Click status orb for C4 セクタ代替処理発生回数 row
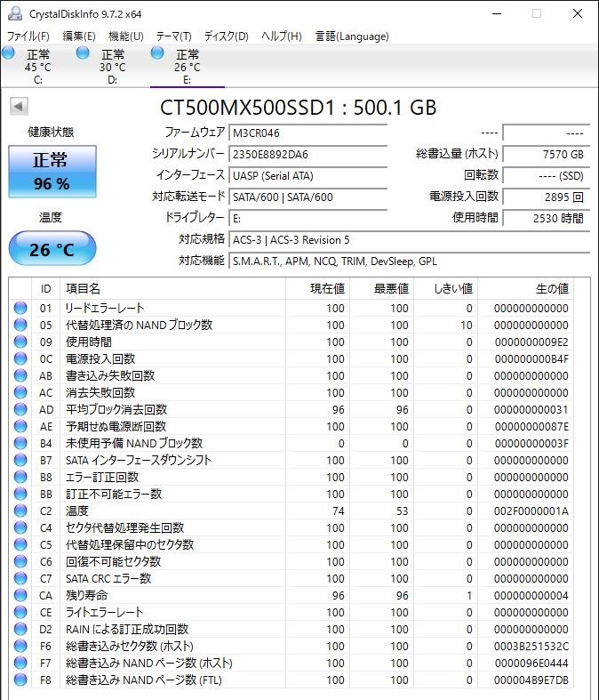 pyautogui.click(x=20, y=527)
